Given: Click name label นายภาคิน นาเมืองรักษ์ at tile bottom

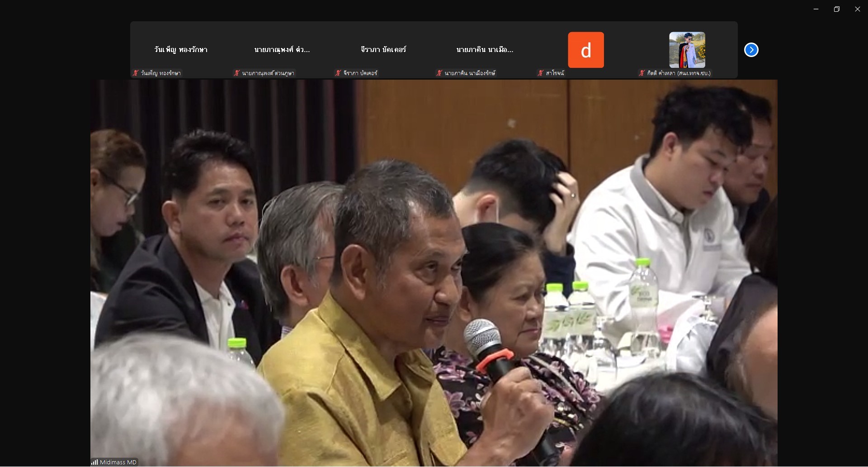Looking at the screenshot, I should coord(470,73).
